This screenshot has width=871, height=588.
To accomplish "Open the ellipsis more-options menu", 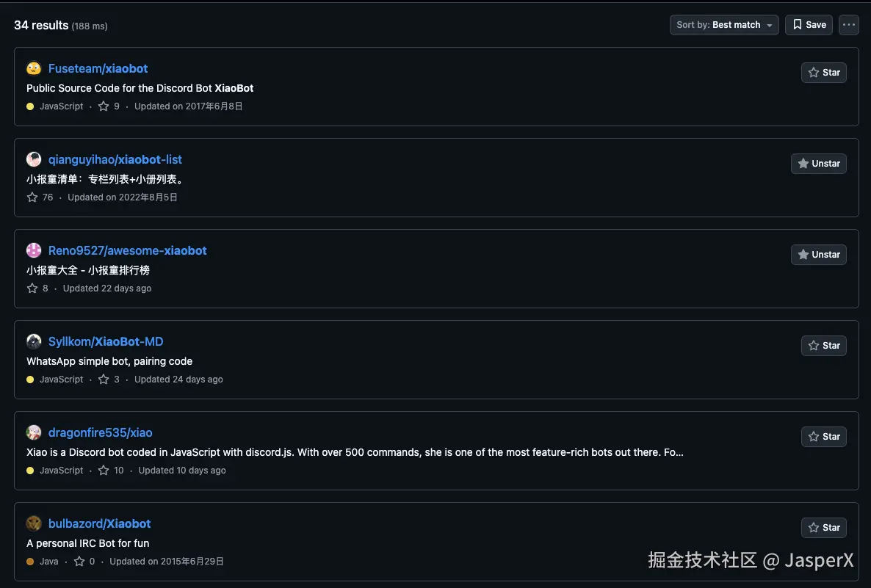I will (x=848, y=24).
